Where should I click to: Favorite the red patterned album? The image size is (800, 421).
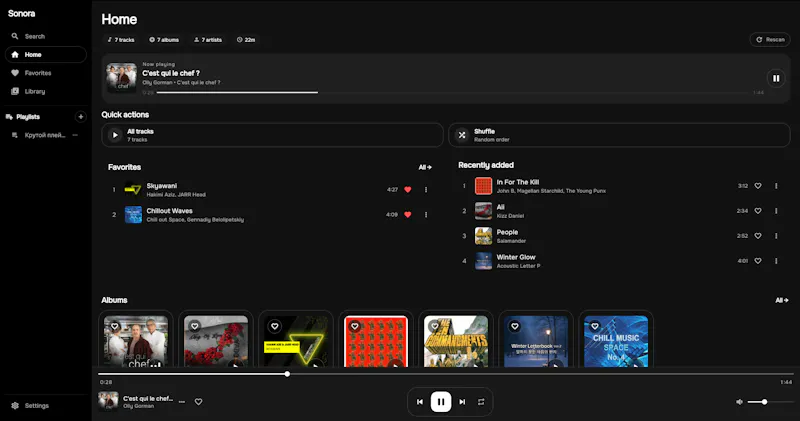tap(355, 326)
